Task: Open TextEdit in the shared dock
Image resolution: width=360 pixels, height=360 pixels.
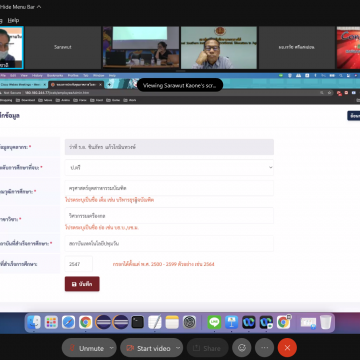Action: [155, 322]
